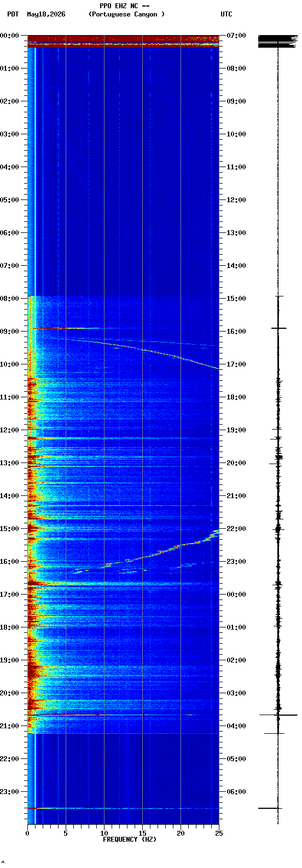Click the 21:00 label on PDT axis
The width and height of the screenshot is (302, 868).
pyautogui.click(x=9, y=726)
